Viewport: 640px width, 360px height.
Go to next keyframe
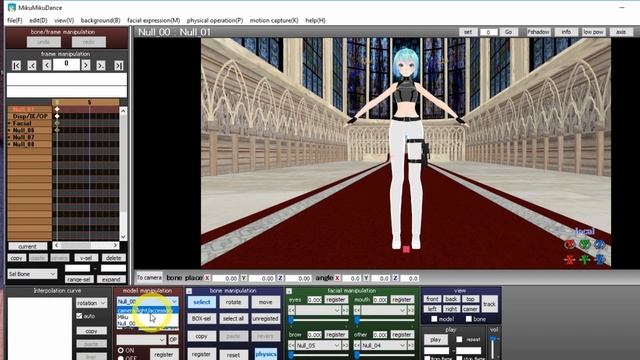(101, 65)
